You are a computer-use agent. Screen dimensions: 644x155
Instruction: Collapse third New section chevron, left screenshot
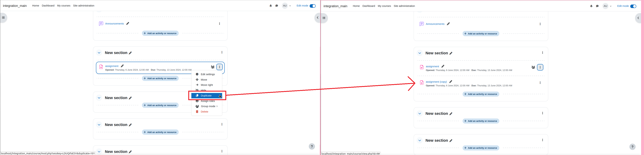click(x=99, y=125)
